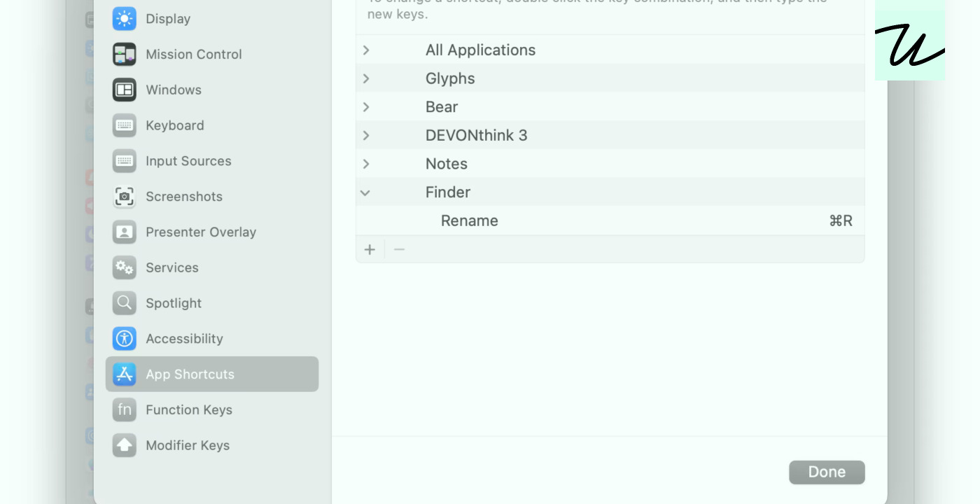Select the Bear application label
This screenshot has width=980, height=504.
(x=442, y=107)
